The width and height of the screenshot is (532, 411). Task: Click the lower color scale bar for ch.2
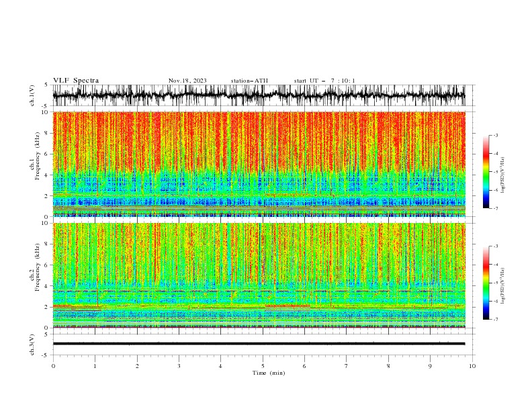(x=486, y=283)
